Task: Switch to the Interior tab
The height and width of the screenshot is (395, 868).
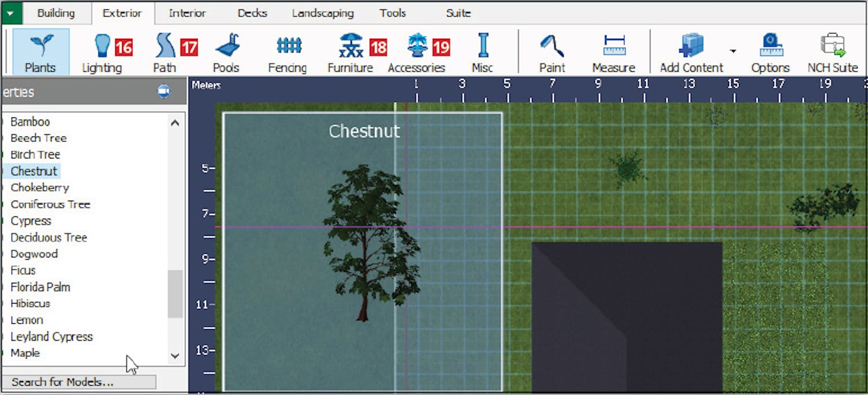Action: [x=187, y=13]
